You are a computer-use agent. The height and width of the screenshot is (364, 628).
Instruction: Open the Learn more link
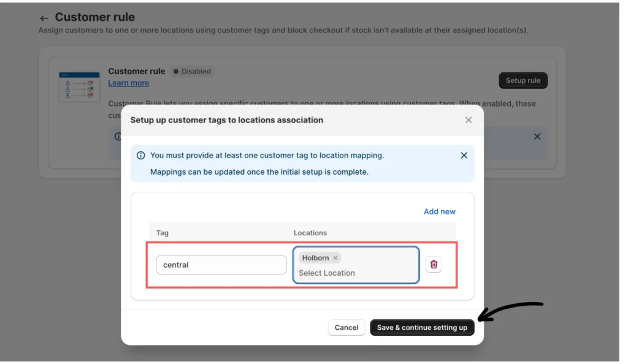129,83
